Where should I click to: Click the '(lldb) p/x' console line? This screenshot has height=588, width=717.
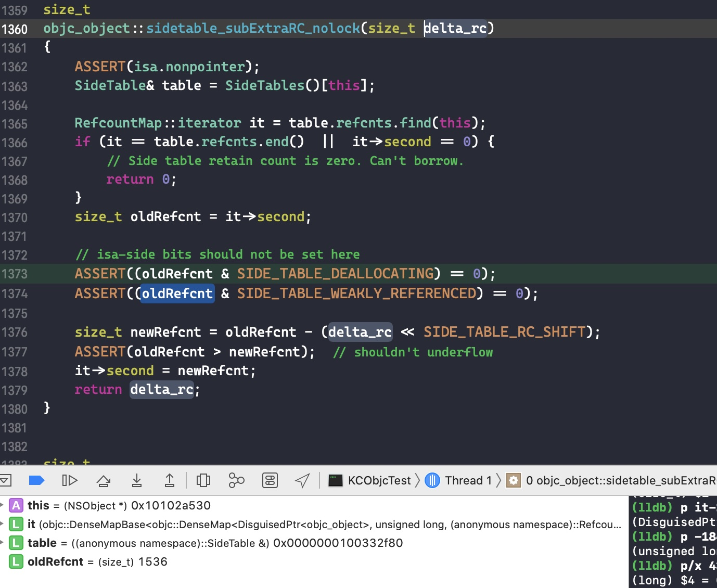point(674,566)
